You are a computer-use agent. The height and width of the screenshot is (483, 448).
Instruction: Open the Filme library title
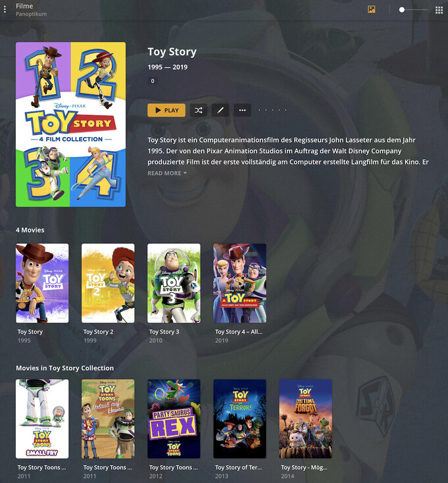(x=24, y=6)
